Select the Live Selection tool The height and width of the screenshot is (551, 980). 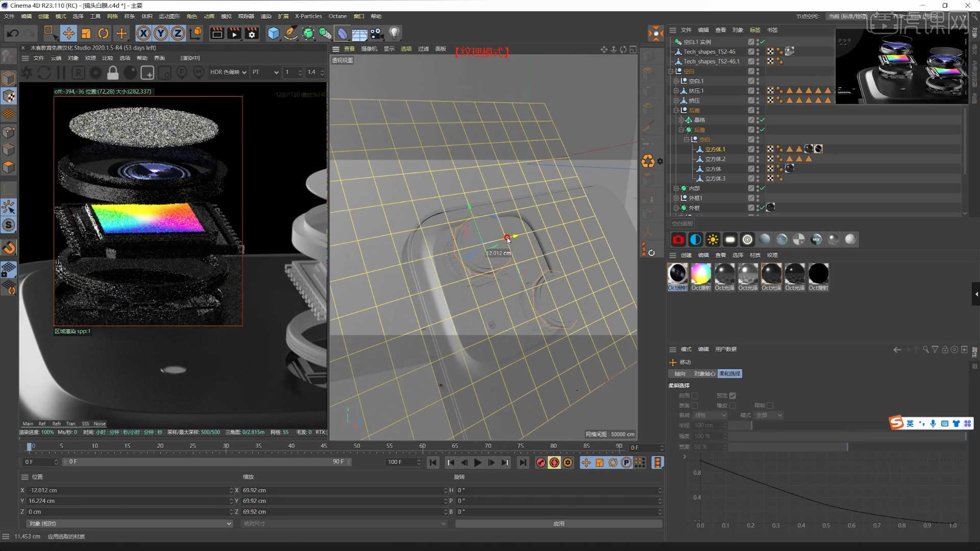click(x=50, y=33)
